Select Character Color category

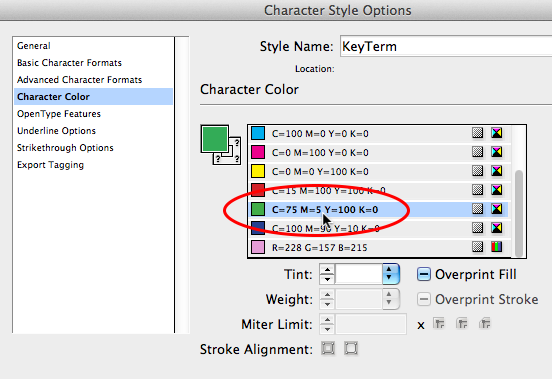click(x=93, y=97)
